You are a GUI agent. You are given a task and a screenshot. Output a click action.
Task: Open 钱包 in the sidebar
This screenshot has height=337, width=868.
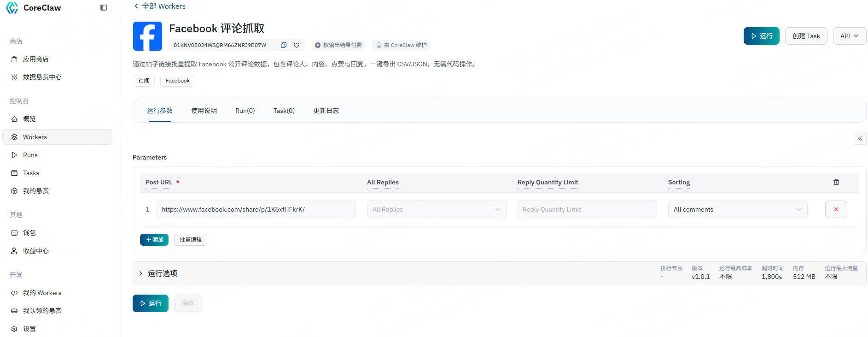point(29,233)
